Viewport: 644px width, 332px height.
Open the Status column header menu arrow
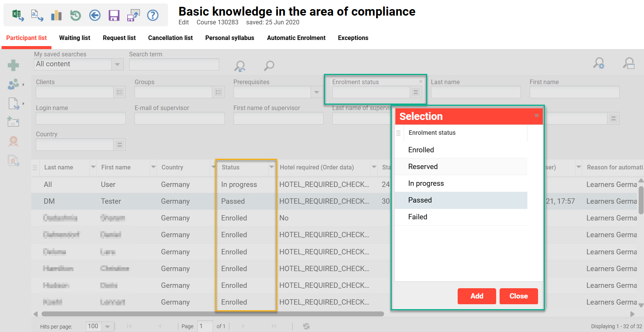click(x=271, y=167)
